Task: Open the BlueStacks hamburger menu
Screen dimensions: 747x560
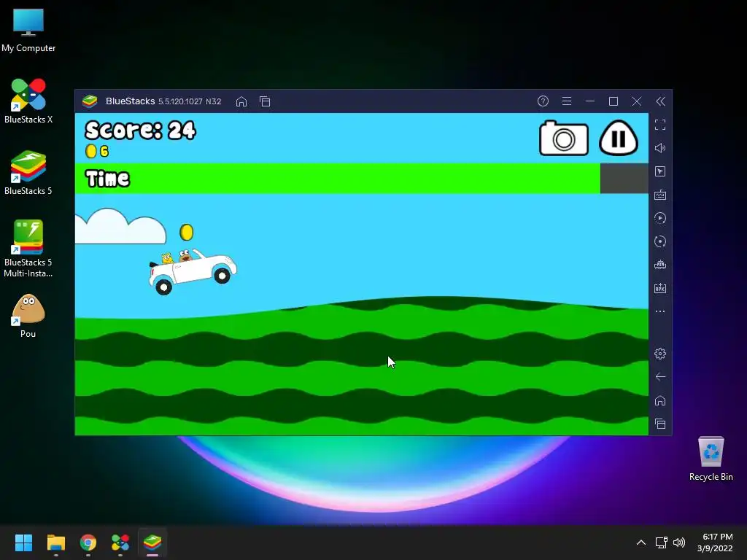Action: [566, 101]
